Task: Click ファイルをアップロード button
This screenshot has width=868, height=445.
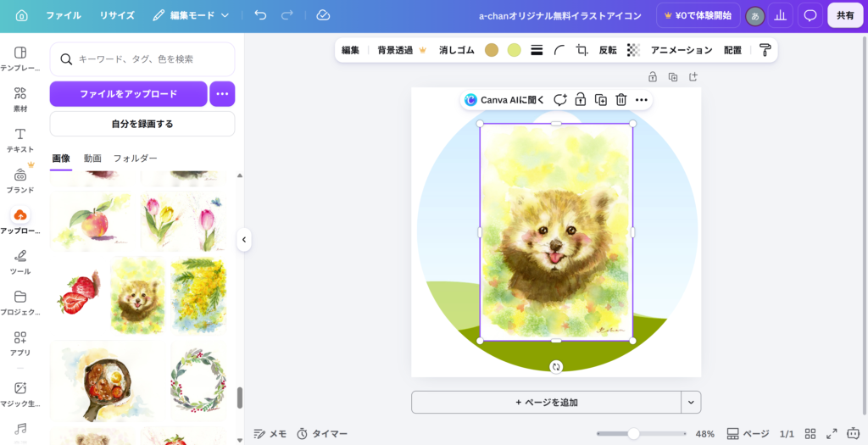Action: point(129,93)
